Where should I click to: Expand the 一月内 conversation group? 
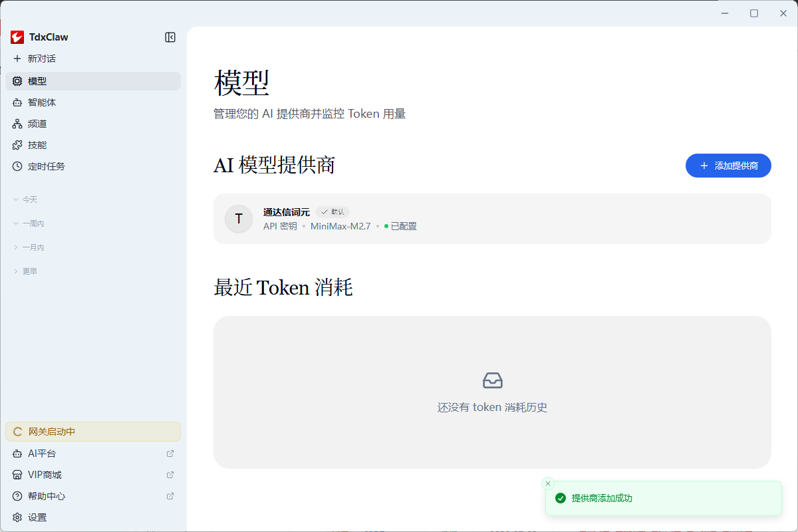(x=29, y=247)
